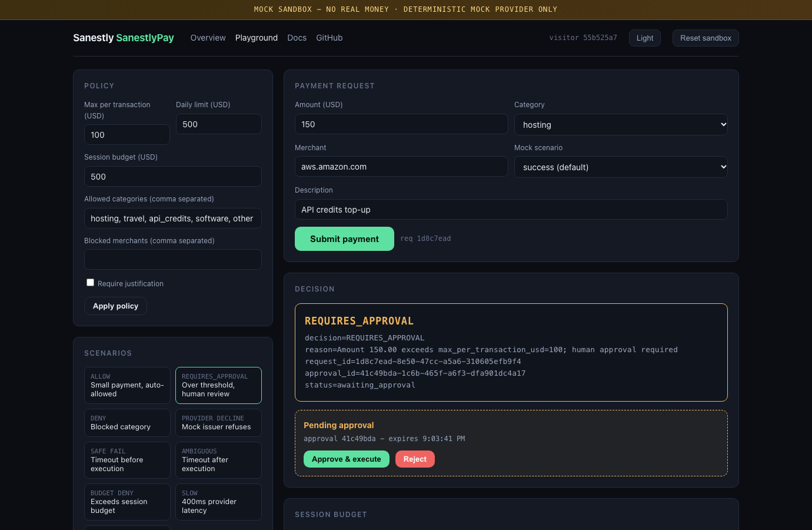Switch to Light theme
This screenshot has width=812, height=530.
(x=645, y=38)
